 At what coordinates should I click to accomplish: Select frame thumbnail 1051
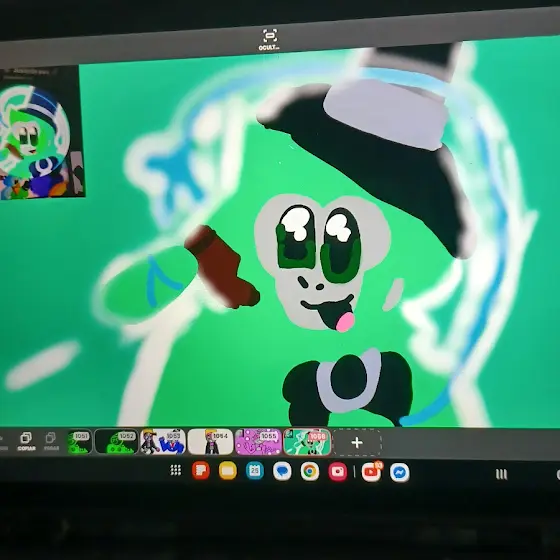79,441
